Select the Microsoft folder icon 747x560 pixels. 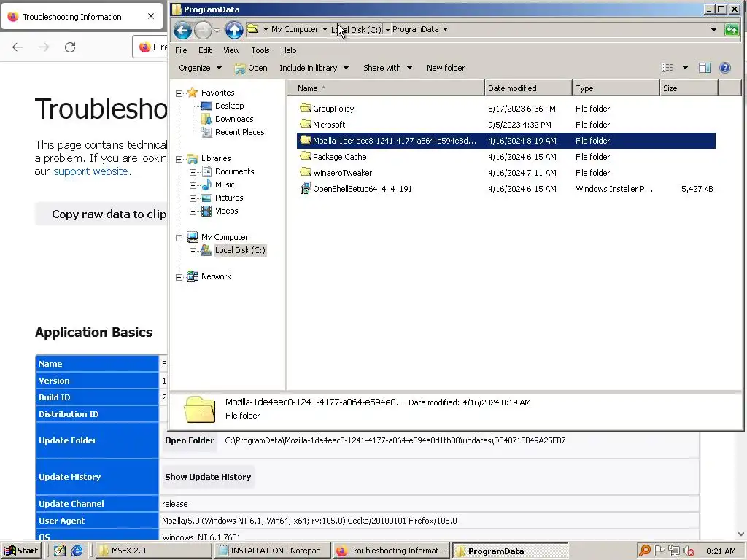306,124
